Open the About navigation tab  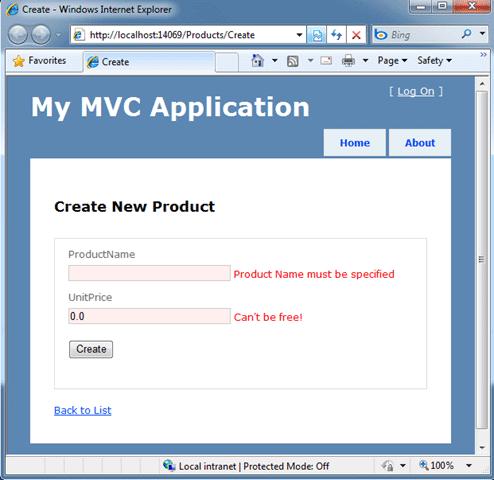pos(420,143)
